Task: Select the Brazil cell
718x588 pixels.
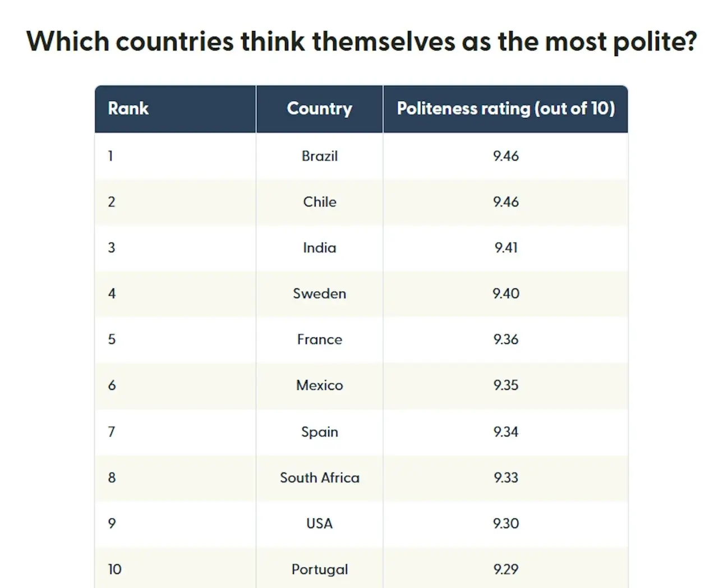Action: coord(319,156)
